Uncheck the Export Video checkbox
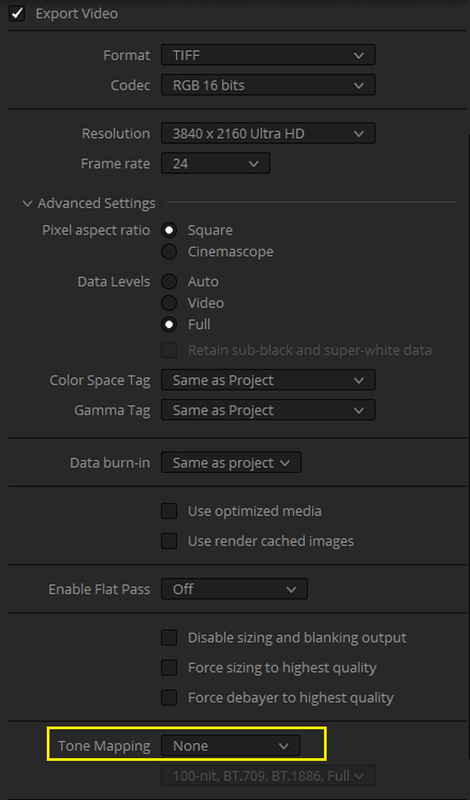The height and width of the screenshot is (800, 470). [x=17, y=13]
